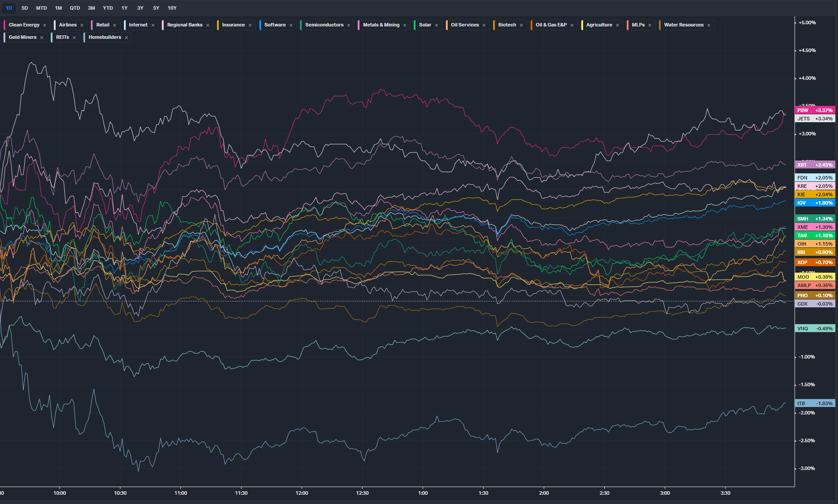The image size is (838, 504).
Task: Remove the Water Resources series
Action: (709, 25)
